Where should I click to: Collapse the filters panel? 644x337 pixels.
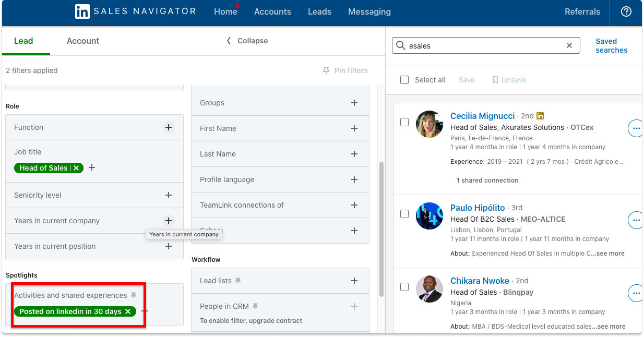tap(247, 41)
